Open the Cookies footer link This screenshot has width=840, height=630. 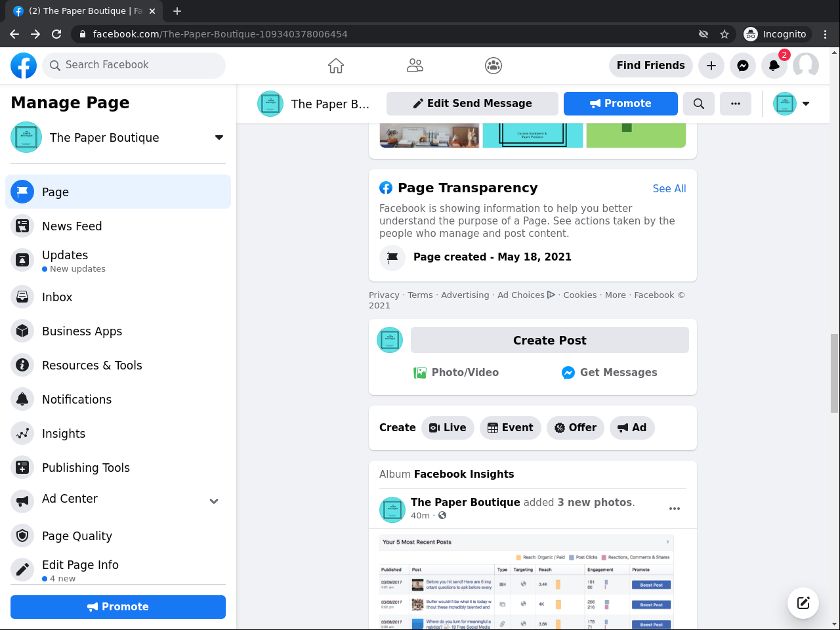pos(580,295)
